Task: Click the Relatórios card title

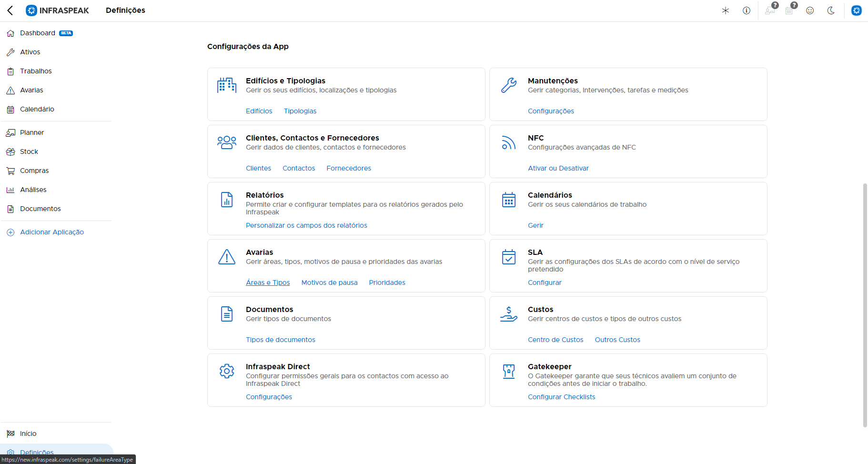Action: click(264, 195)
